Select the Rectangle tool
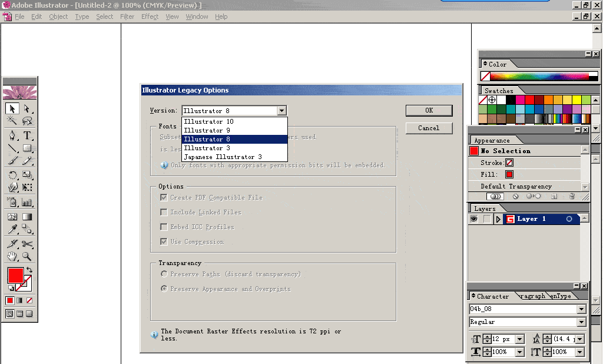 coord(27,148)
